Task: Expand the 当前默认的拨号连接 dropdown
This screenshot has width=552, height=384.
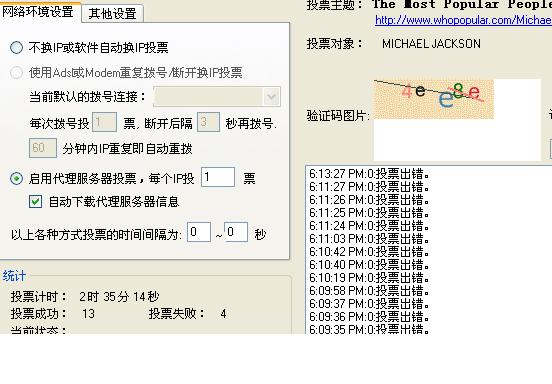Action: [x=271, y=96]
